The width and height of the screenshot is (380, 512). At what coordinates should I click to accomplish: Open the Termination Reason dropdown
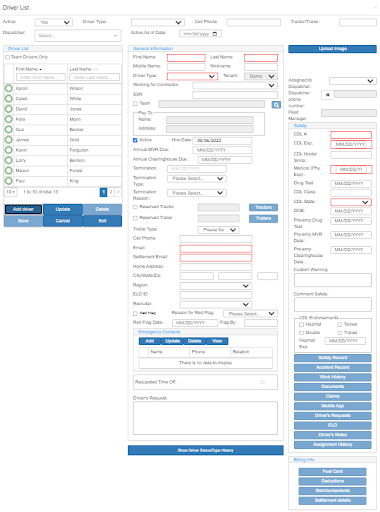(x=197, y=193)
